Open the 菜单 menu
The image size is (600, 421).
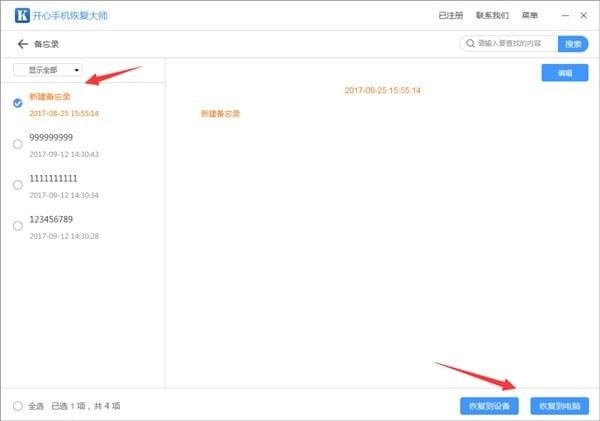(529, 16)
